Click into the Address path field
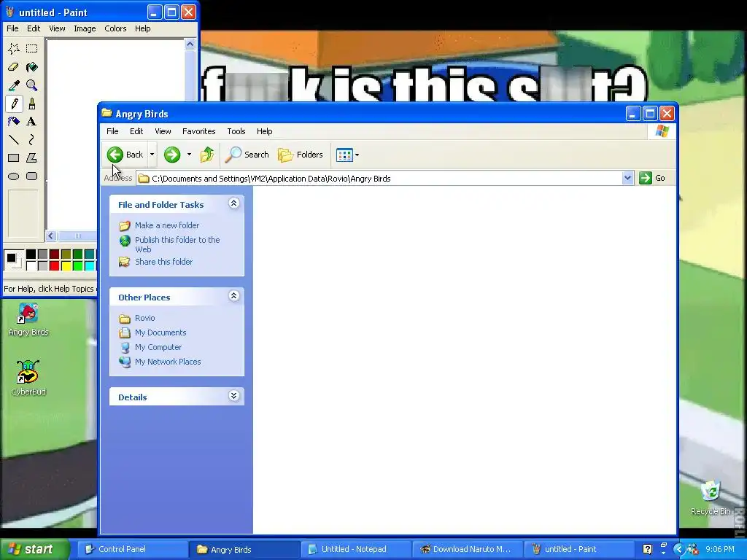 point(379,178)
